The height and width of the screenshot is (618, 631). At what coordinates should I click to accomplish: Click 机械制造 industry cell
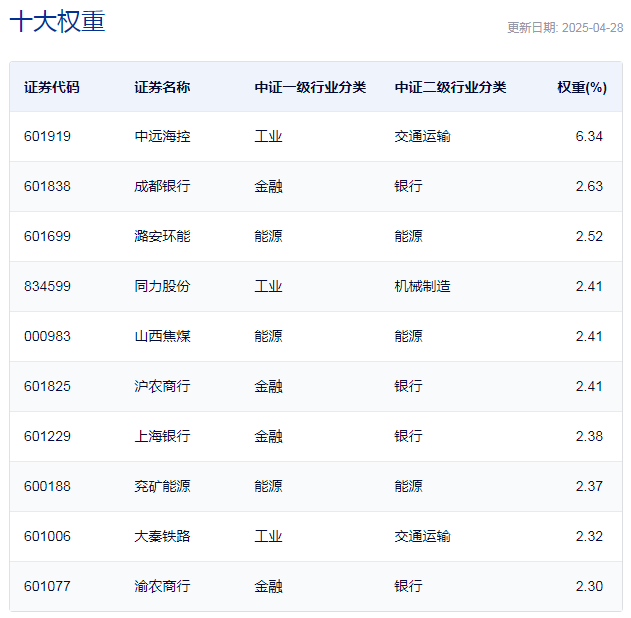pos(422,286)
